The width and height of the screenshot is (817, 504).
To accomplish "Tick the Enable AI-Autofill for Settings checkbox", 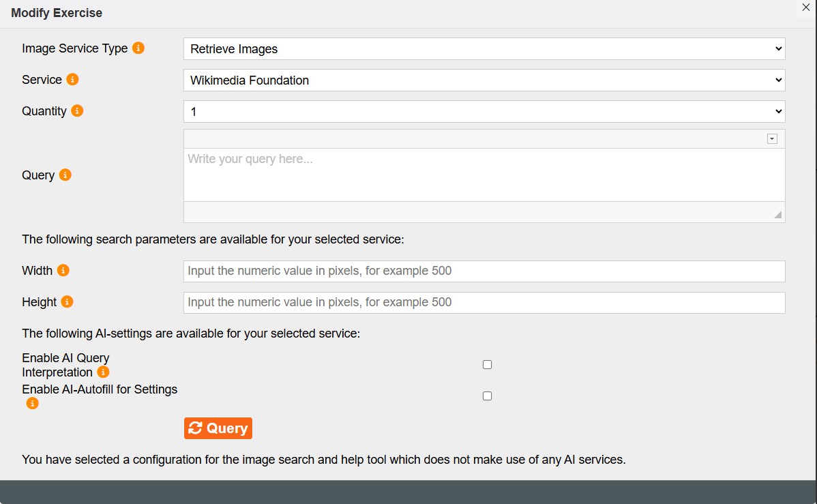I will [x=487, y=396].
